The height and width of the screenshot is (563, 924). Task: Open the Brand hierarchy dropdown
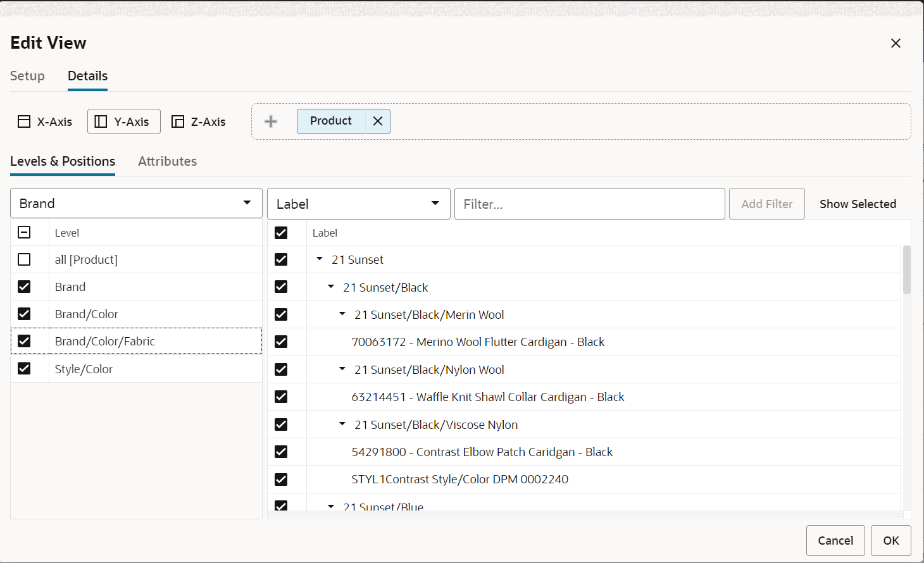point(136,203)
